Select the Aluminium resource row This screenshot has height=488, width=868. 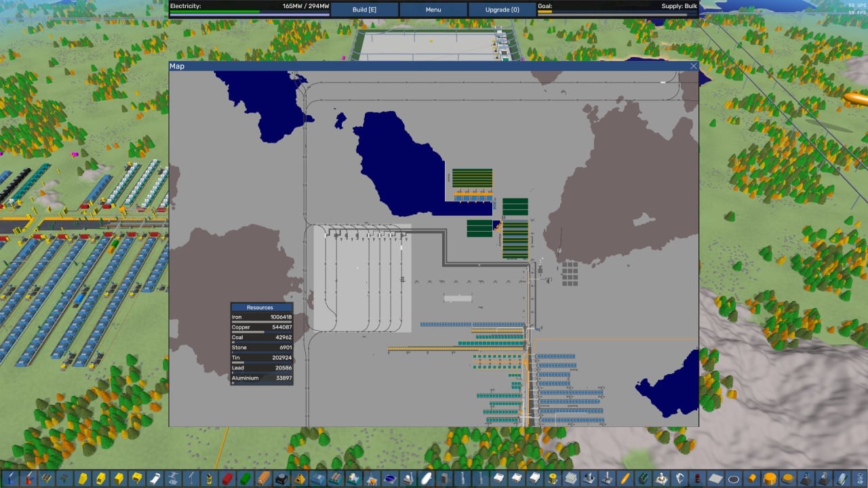coord(262,378)
